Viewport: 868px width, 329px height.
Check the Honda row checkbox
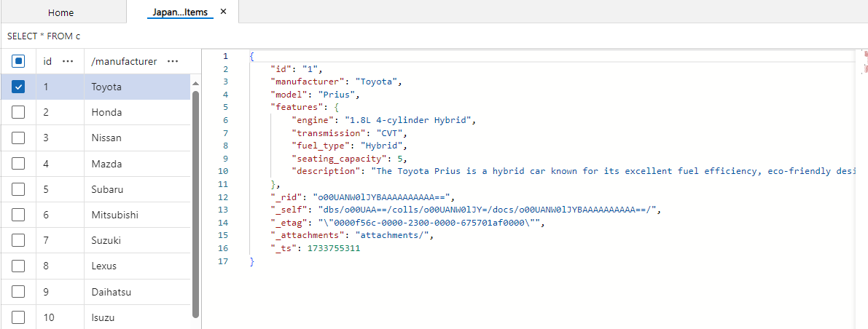pos(18,112)
